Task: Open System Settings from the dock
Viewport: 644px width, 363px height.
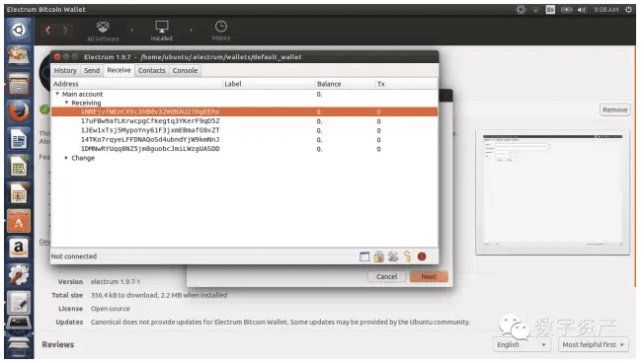Action: point(19,275)
